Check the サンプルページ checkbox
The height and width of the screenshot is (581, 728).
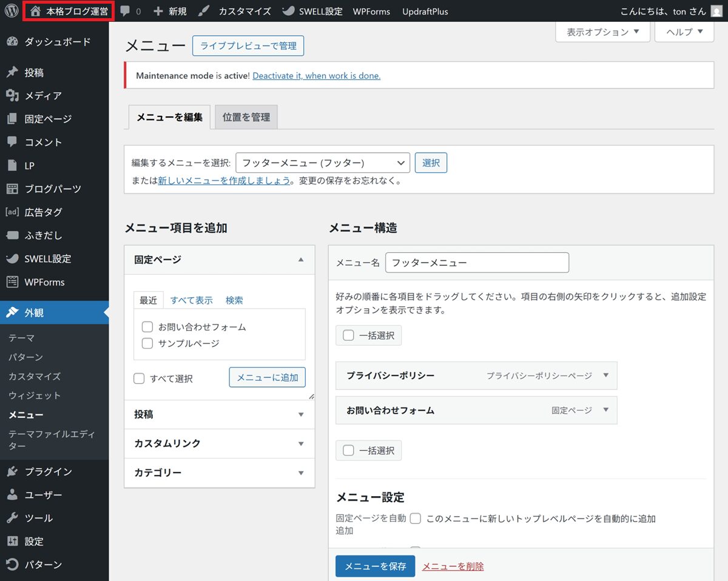point(147,343)
